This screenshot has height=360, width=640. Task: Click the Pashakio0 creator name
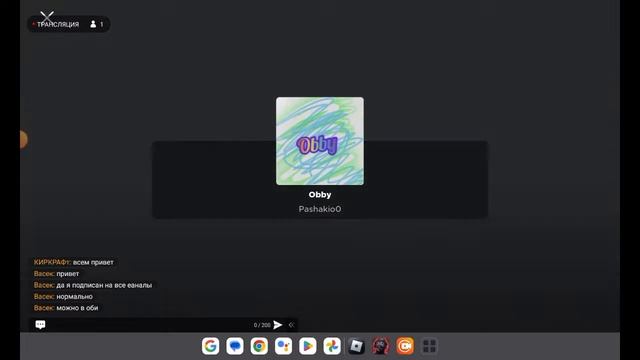pos(320,209)
